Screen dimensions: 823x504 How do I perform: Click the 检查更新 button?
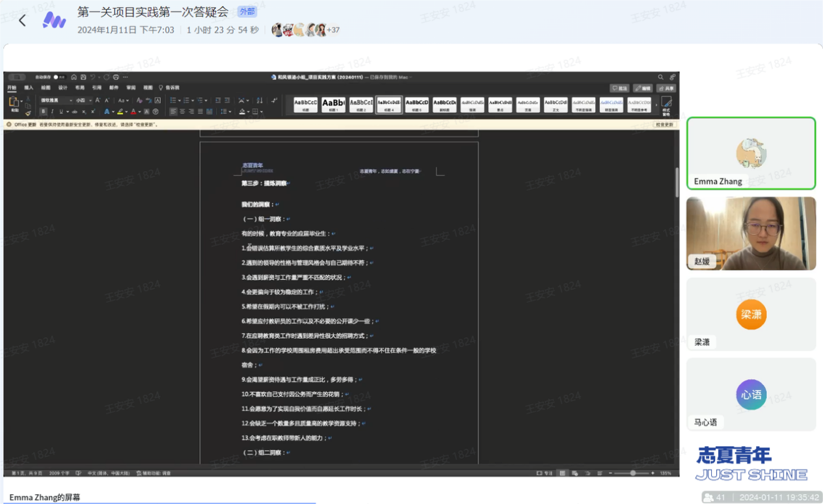[664, 124]
